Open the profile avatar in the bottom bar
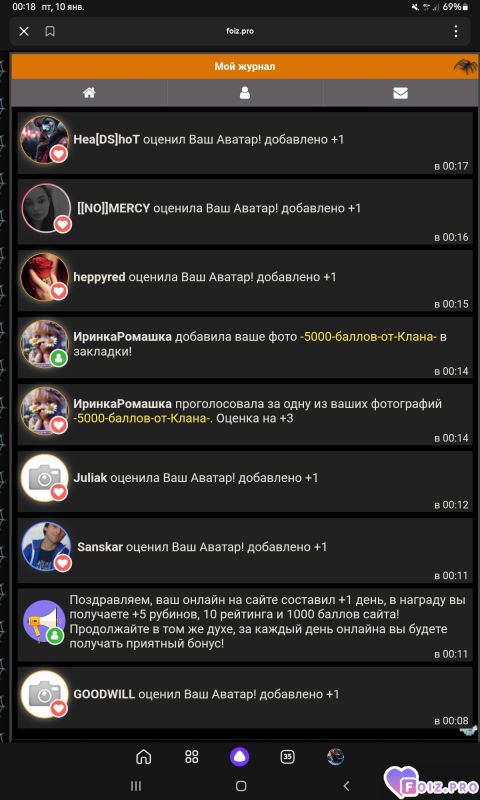 pos(336,757)
